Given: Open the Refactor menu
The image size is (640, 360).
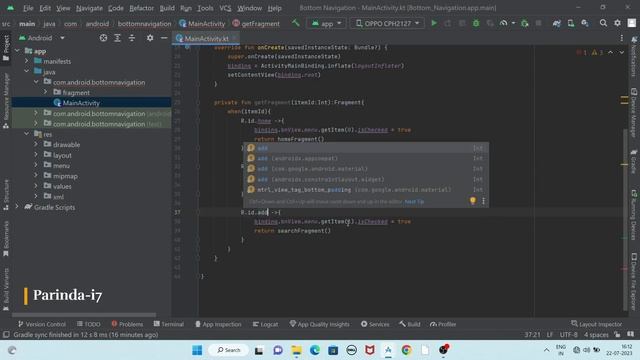Looking at the screenshot, I should pos(141,8).
